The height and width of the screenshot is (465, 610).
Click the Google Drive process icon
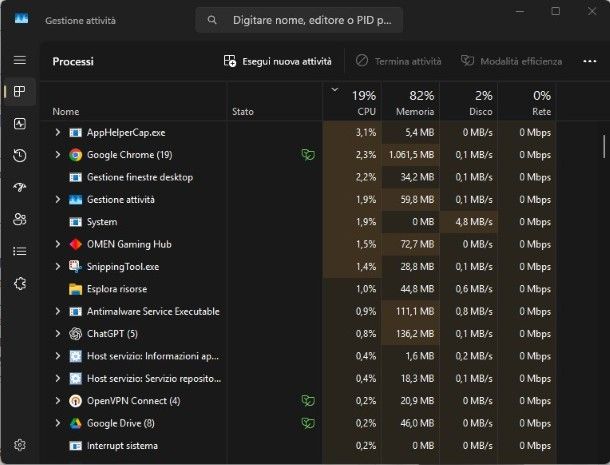pos(75,423)
